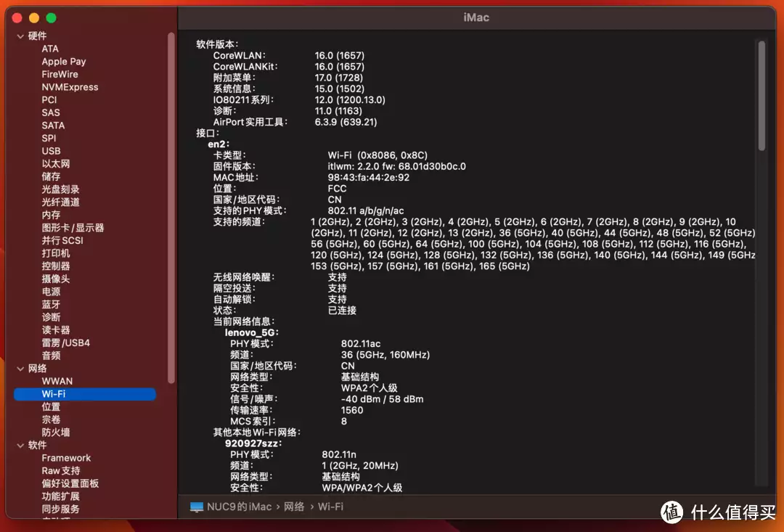Click the AirPort version 6.3.9 (639.21)
The height and width of the screenshot is (532, 784).
pyautogui.click(x=346, y=122)
